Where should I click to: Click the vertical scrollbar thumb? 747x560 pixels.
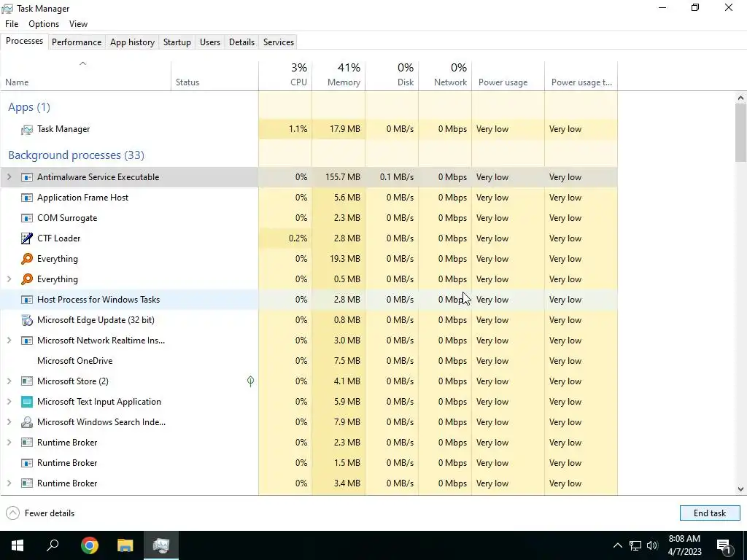[x=740, y=133]
